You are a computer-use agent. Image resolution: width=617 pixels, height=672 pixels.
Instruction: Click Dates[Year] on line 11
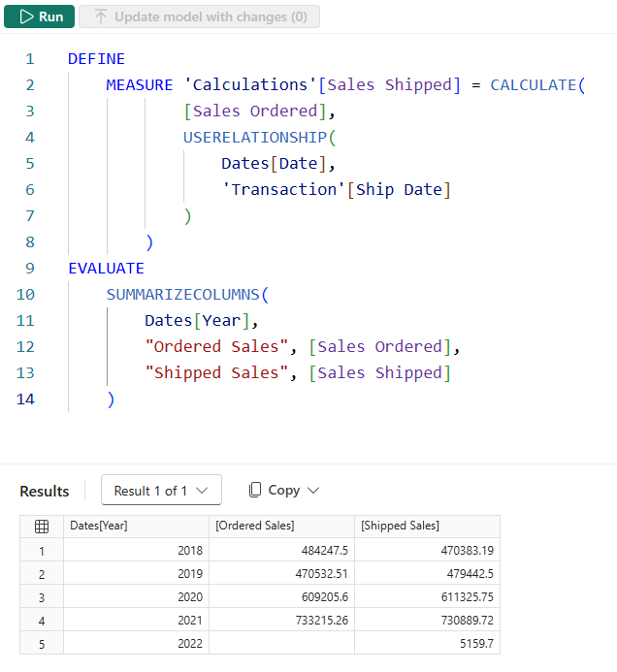198,321
